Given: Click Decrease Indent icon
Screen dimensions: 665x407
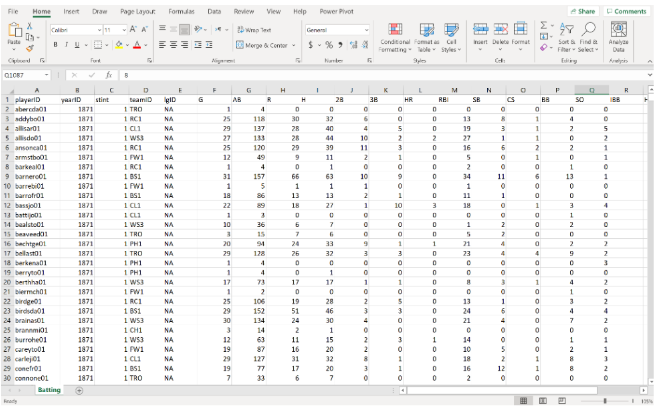Looking at the screenshot, I should tap(198, 45).
